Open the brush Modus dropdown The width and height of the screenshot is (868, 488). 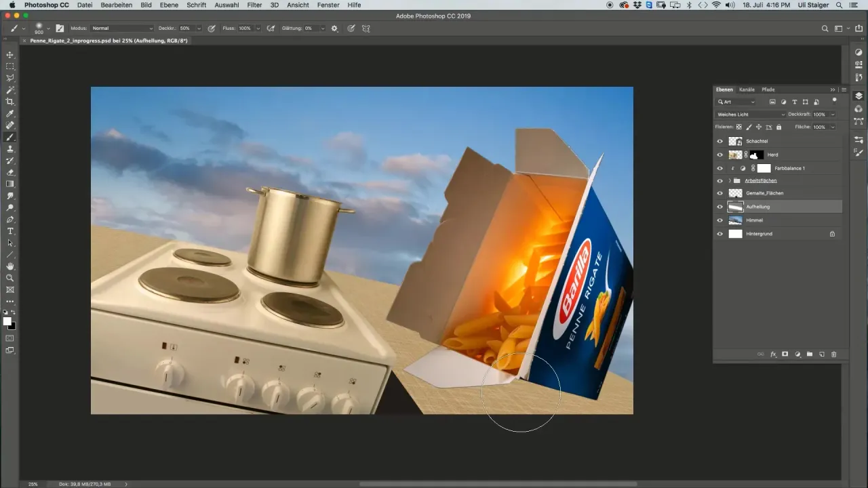[122, 28]
